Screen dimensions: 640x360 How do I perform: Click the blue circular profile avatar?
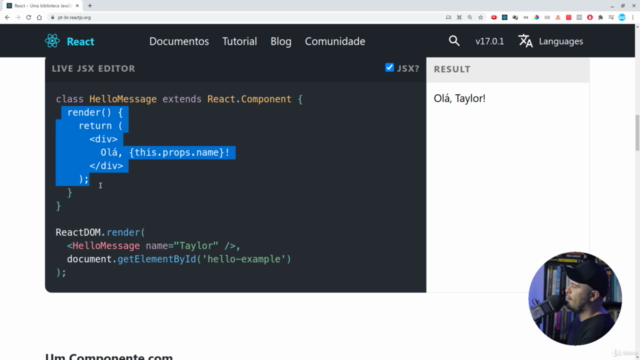(622, 17)
